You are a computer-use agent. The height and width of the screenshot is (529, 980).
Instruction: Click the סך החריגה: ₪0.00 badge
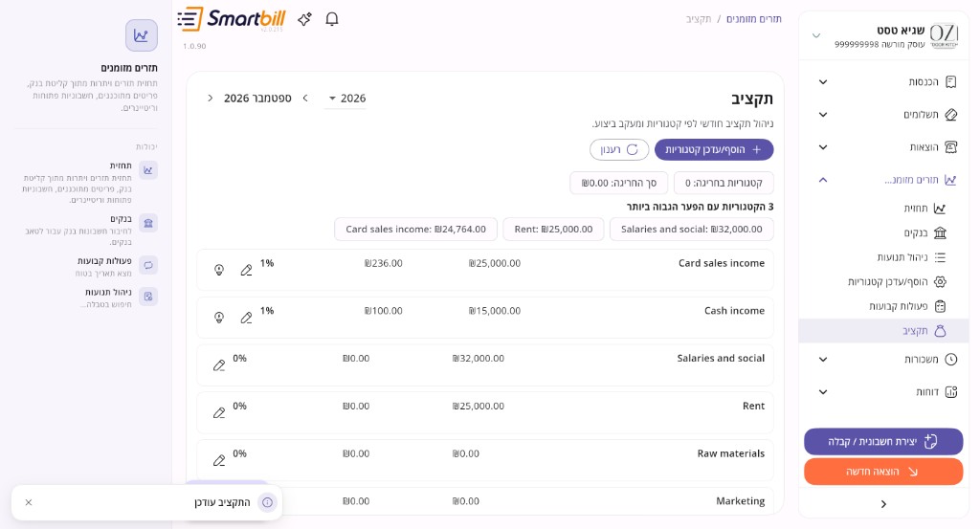tap(619, 183)
